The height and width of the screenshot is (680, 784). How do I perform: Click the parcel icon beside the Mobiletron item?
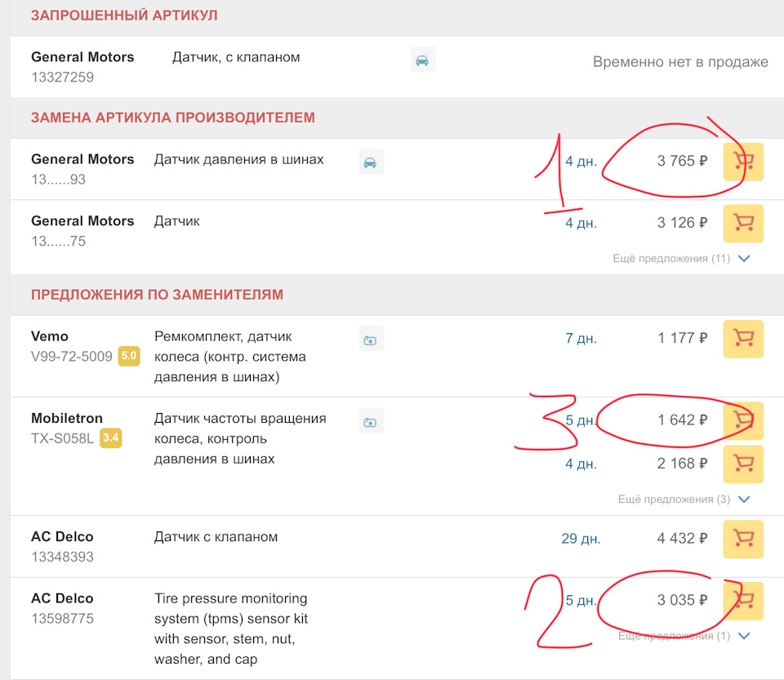click(371, 420)
